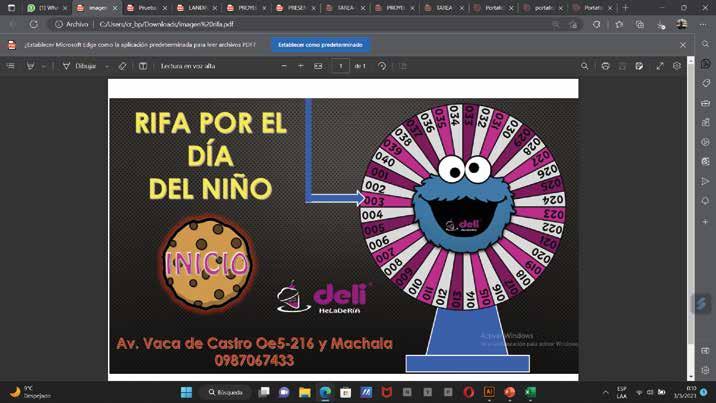Open sidebar settings gear at bottom
716x403 pixels.
coord(705,370)
